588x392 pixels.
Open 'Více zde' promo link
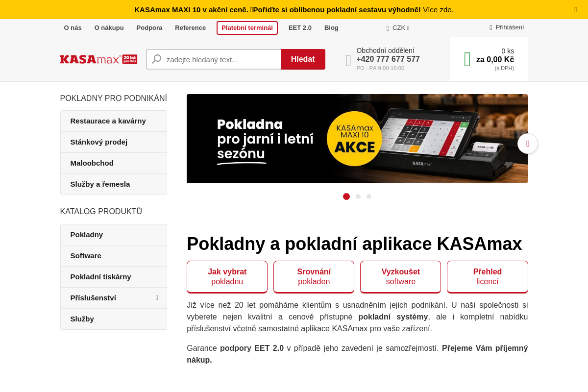438,9
